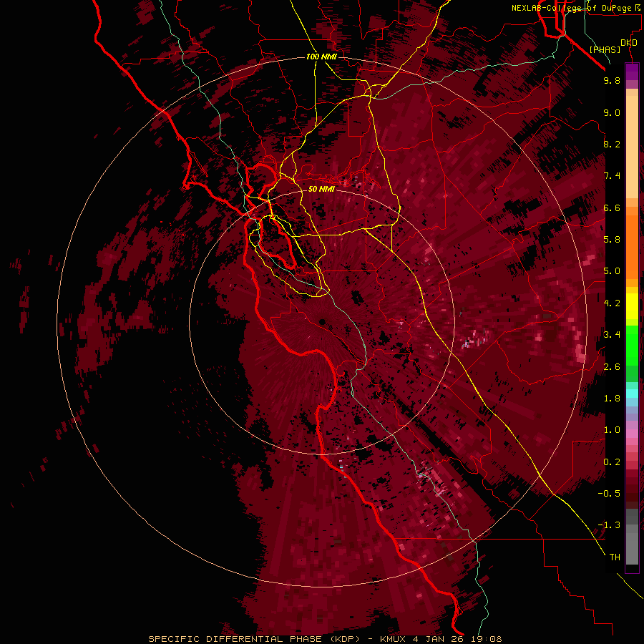The height and width of the screenshot is (644, 644).
Task: Click the 9.8 value on the color scale
Action: (612, 80)
